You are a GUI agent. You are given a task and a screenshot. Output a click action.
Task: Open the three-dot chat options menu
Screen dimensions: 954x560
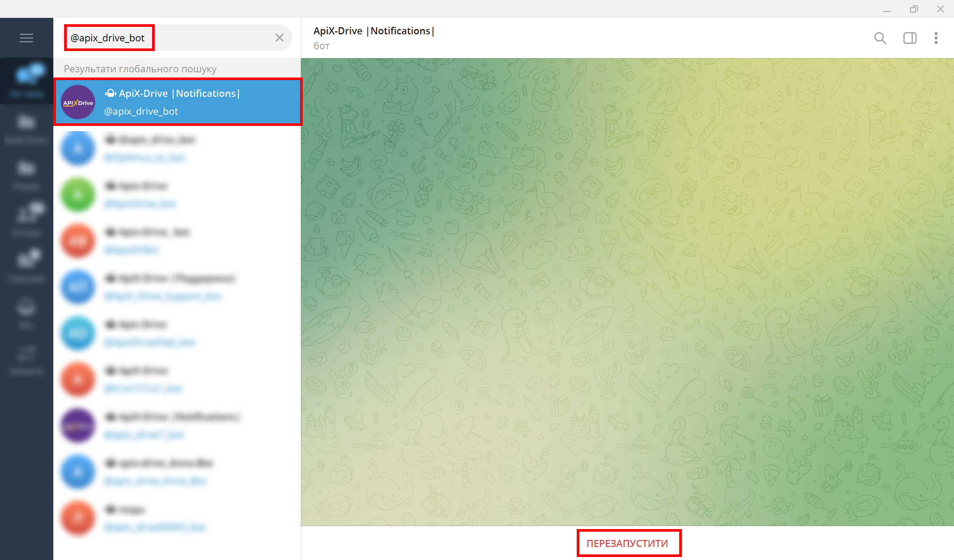tap(936, 38)
